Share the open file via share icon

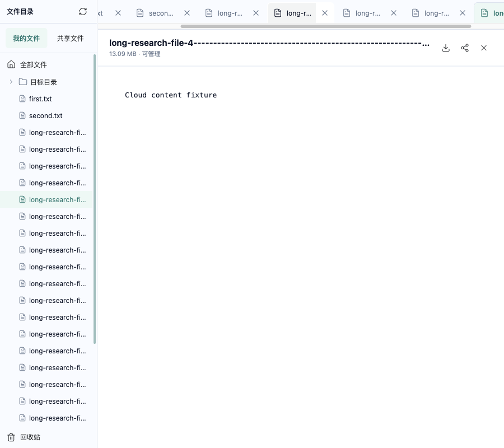(464, 48)
